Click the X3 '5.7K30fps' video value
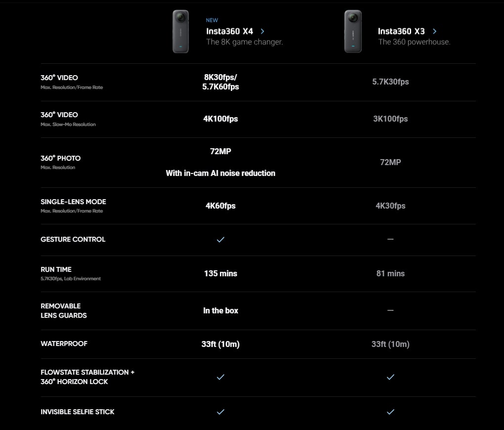 tap(390, 82)
